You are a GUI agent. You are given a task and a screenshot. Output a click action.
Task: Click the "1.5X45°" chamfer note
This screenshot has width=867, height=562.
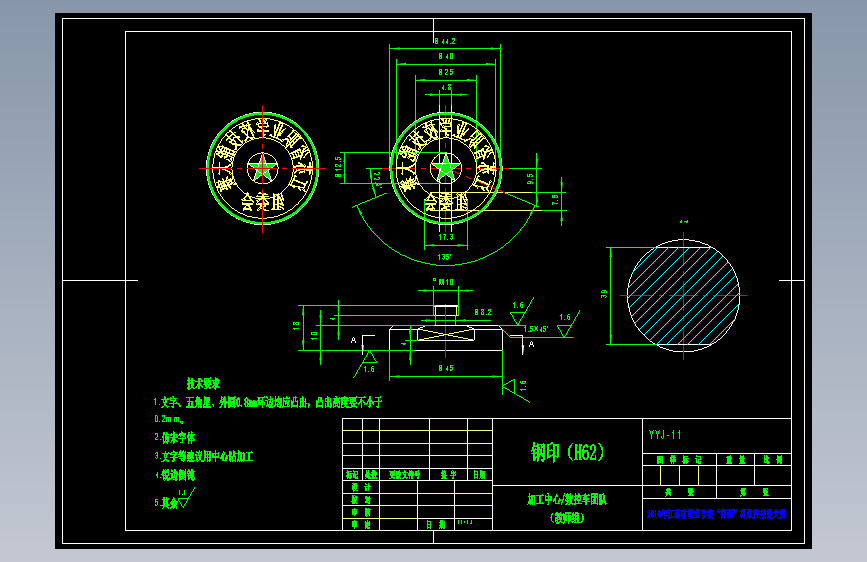[x=536, y=329]
